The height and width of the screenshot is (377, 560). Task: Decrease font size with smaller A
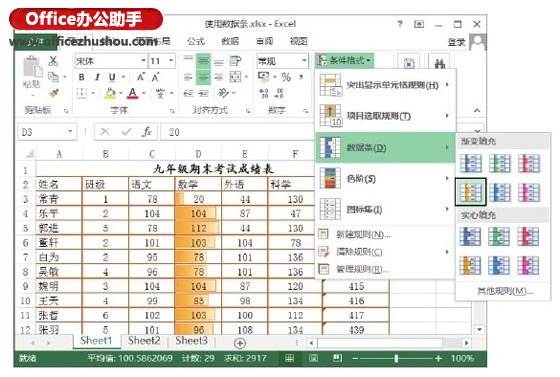point(155,77)
